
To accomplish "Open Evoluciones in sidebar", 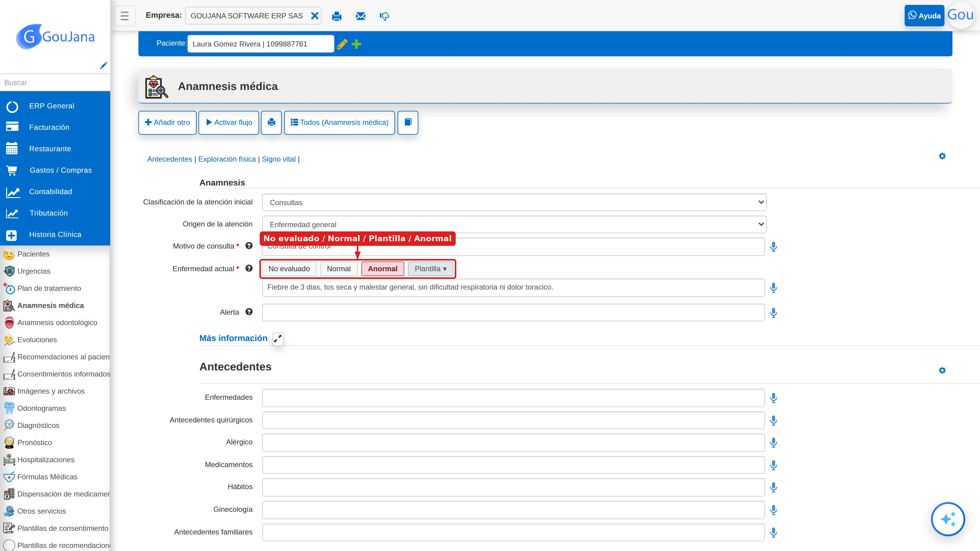I will pyautogui.click(x=55, y=339).
